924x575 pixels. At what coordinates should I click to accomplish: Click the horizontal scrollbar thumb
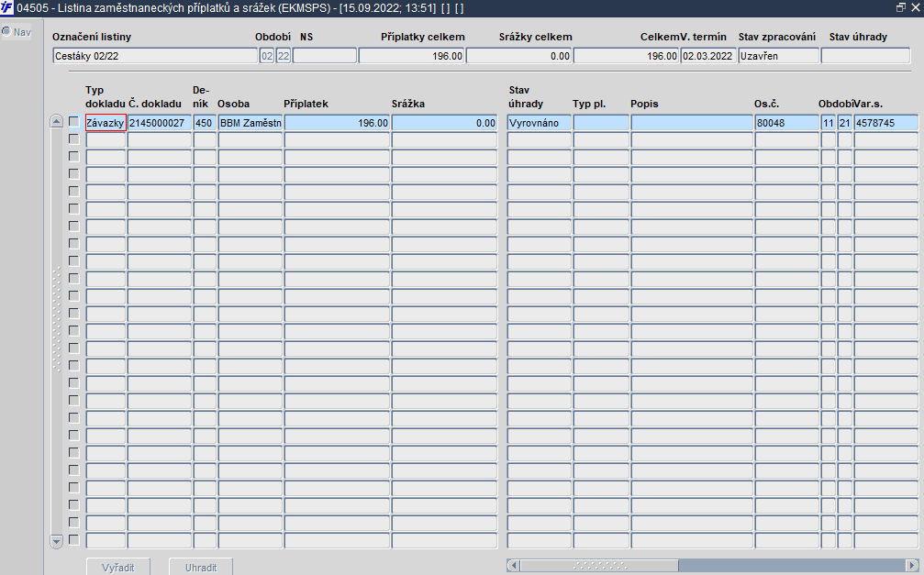pos(599,566)
